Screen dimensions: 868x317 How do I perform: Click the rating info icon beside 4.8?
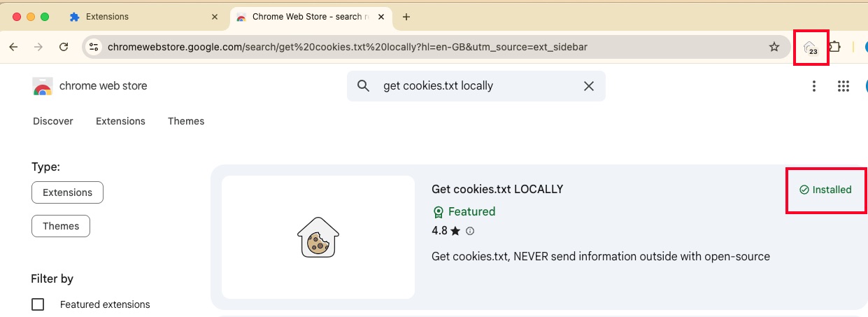pyautogui.click(x=470, y=231)
